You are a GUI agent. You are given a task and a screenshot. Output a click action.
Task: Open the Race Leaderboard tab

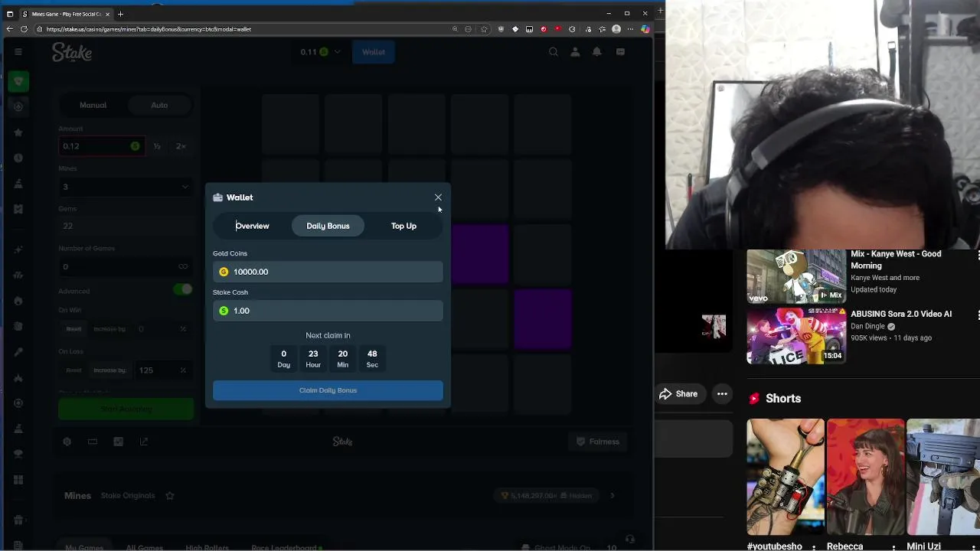pos(285,547)
